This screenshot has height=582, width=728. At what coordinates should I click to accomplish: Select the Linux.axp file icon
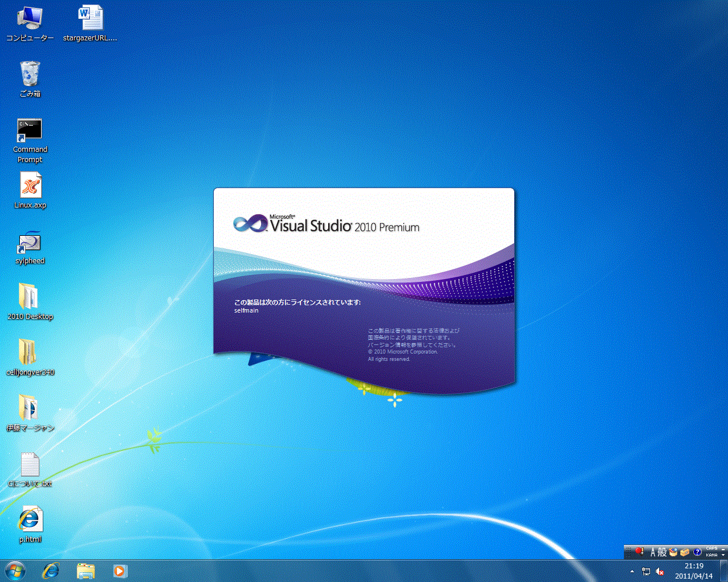click(30, 190)
